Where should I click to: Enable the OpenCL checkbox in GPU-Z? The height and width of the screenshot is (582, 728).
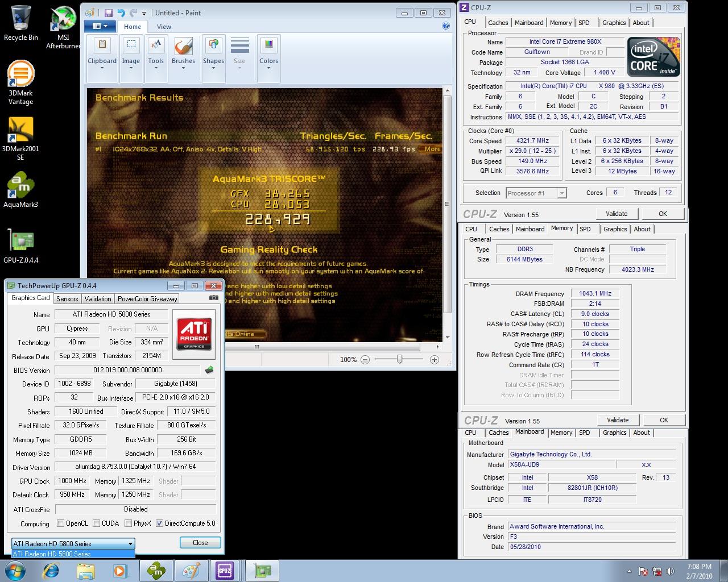61,523
